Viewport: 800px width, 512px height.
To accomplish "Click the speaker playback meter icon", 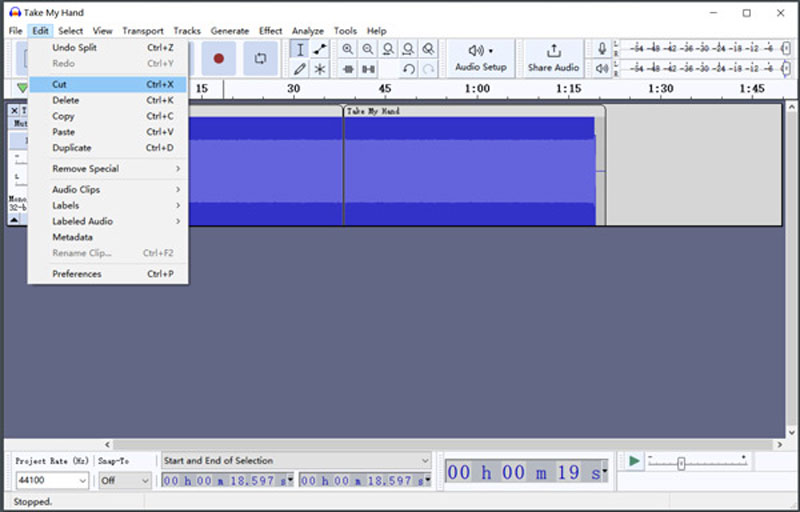I will [x=602, y=68].
